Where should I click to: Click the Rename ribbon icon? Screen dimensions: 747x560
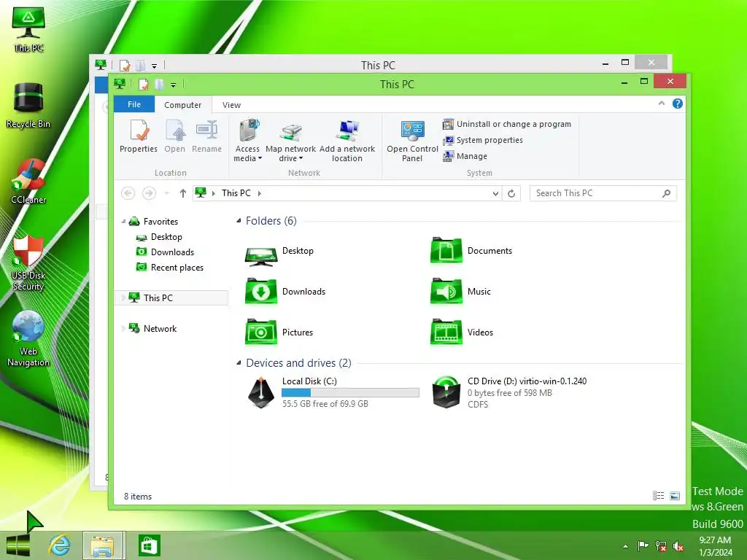[206, 136]
